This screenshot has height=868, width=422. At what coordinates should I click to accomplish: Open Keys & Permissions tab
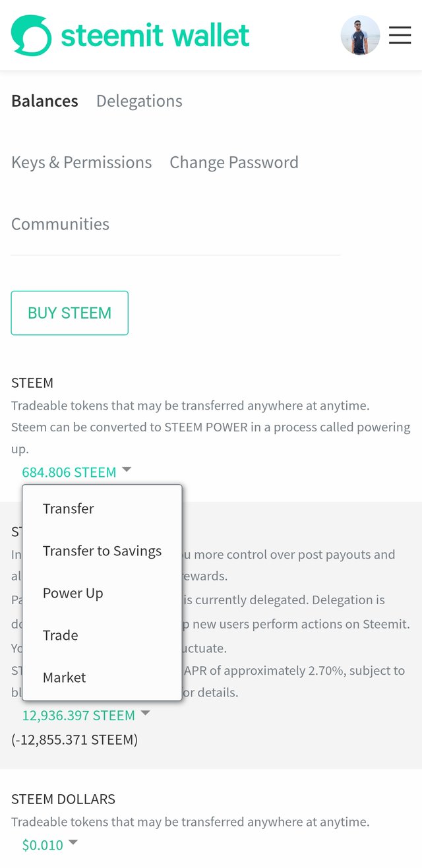tap(81, 162)
